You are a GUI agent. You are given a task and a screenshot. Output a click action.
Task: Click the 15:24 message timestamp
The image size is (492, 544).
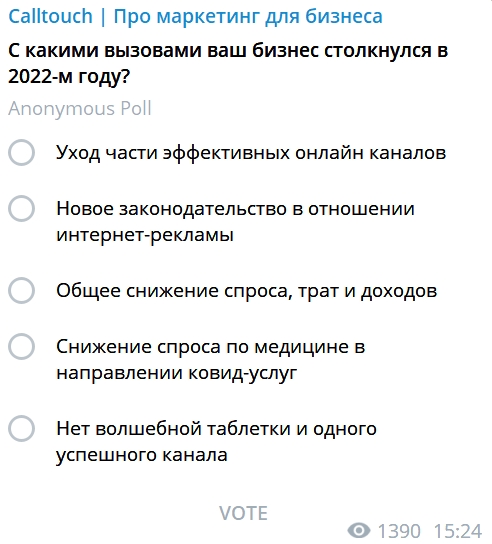click(458, 531)
